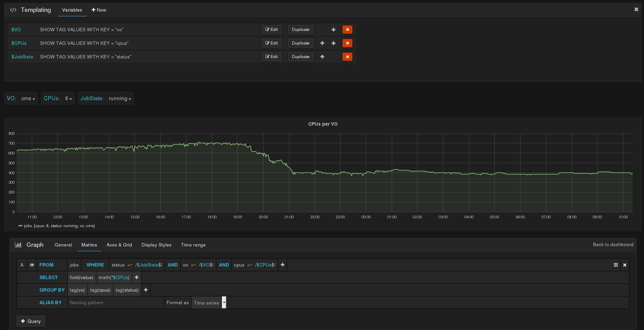Toggle visibility of query A

pyautogui.click(x=32, y=265)
